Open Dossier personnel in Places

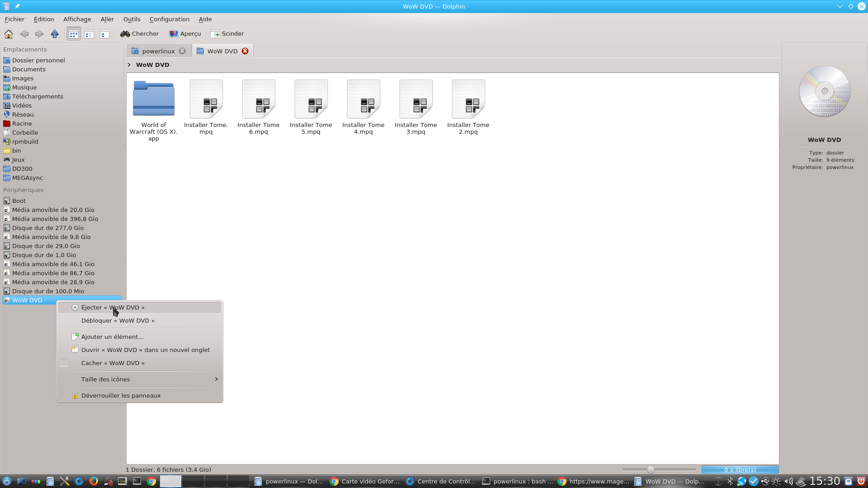tap(62, 60)
